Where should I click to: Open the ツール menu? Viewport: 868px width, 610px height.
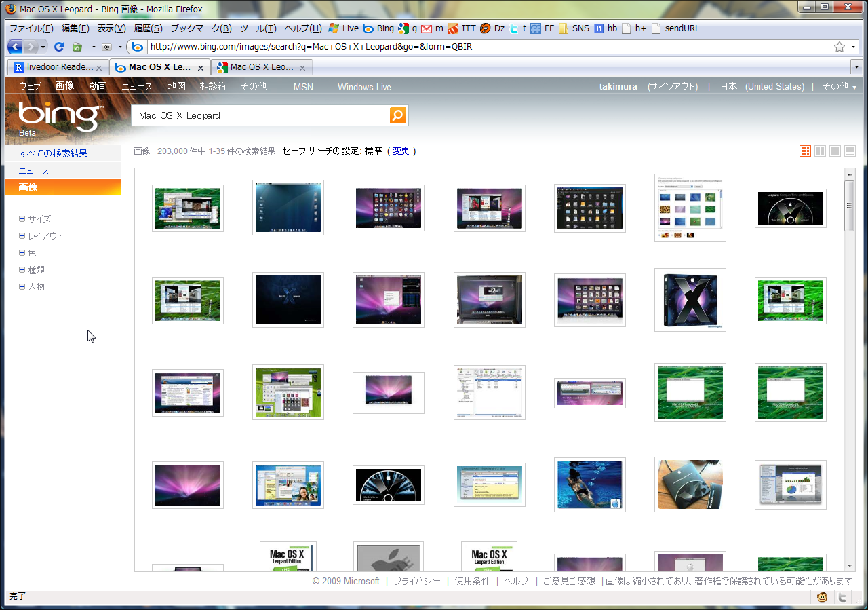coord(258,28)
